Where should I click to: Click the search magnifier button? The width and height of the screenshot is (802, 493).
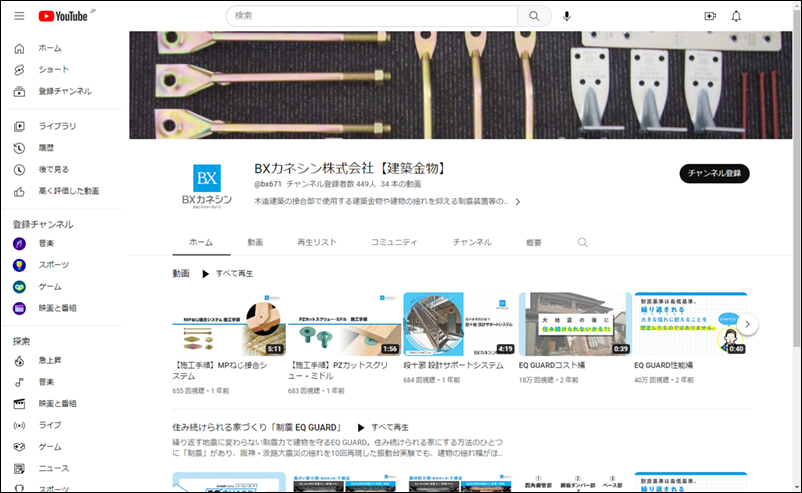click(x=534, y=16)
